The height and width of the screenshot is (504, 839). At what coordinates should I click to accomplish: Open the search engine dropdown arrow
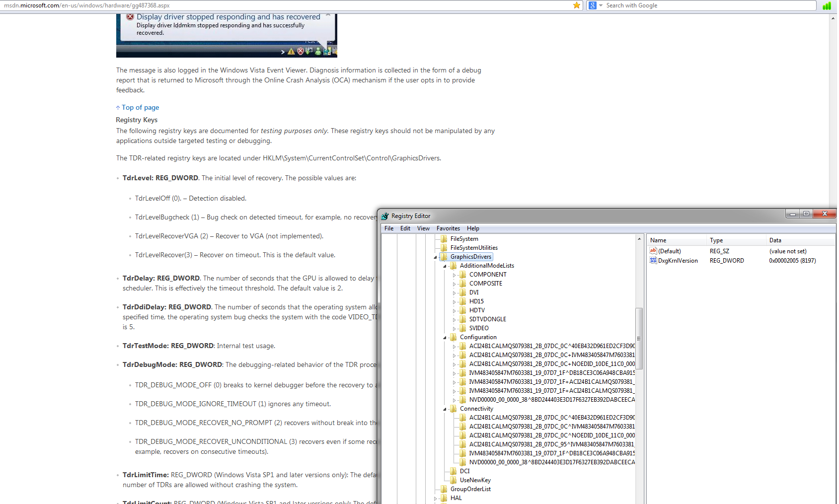click(x=601, y=5)
